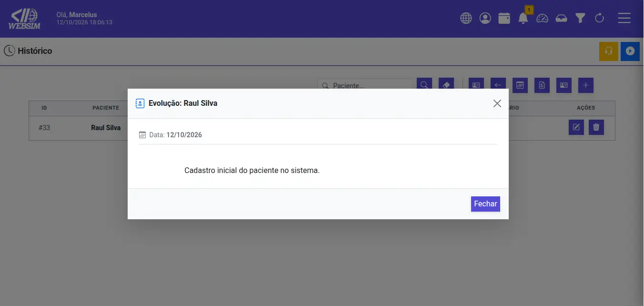Click the notification badge showing 1

pos(529,10)
